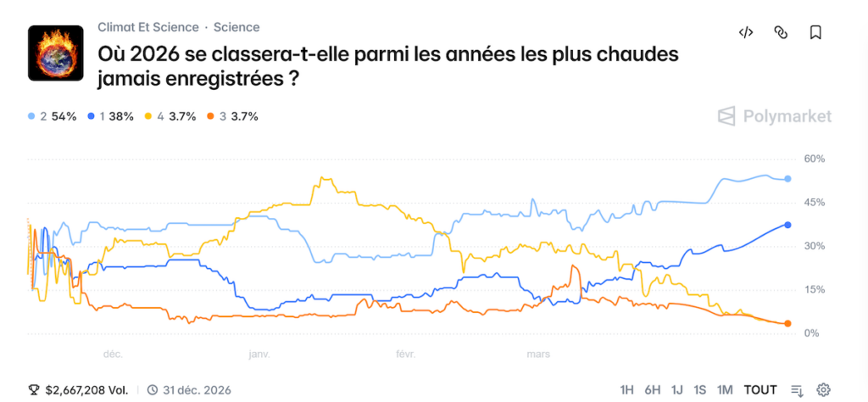Toggle the dark blue outcome 1 legend
The width and height of the screenshot is (868, 402).
110,116
